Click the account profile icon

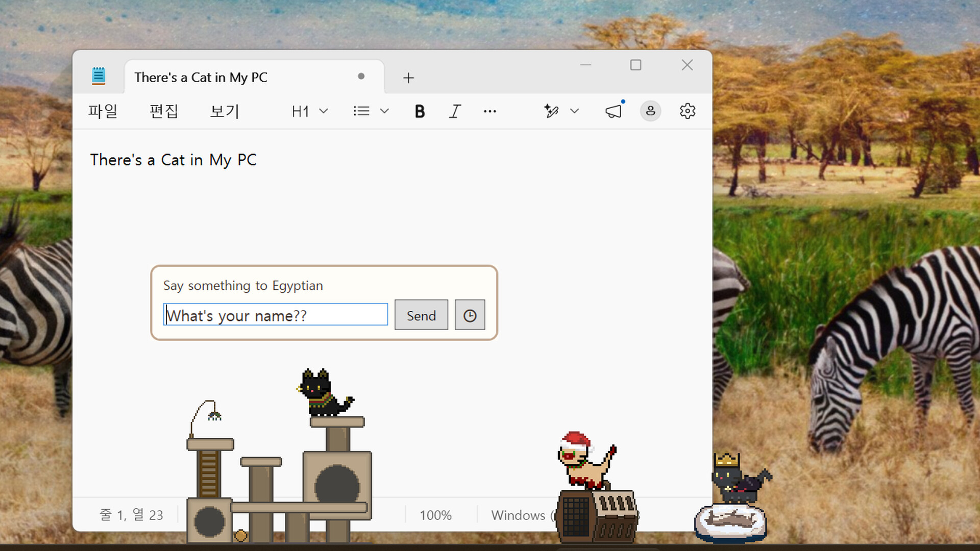click(x=651, y=111)
